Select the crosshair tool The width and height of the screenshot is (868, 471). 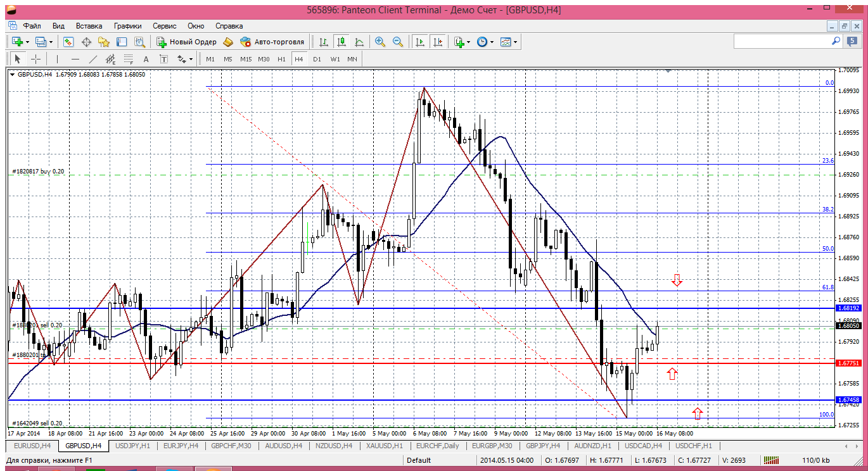[36, 59]
